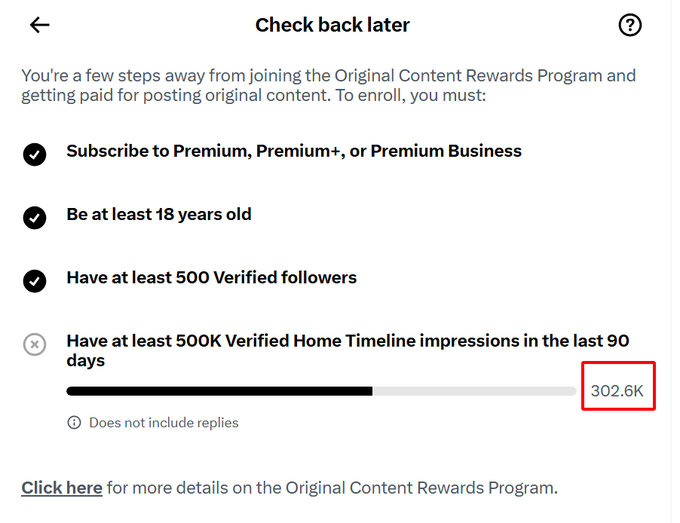Viewport: 680px width, 523px height.
Task: Click the back arrow icon
Action: tap(39, 25)
